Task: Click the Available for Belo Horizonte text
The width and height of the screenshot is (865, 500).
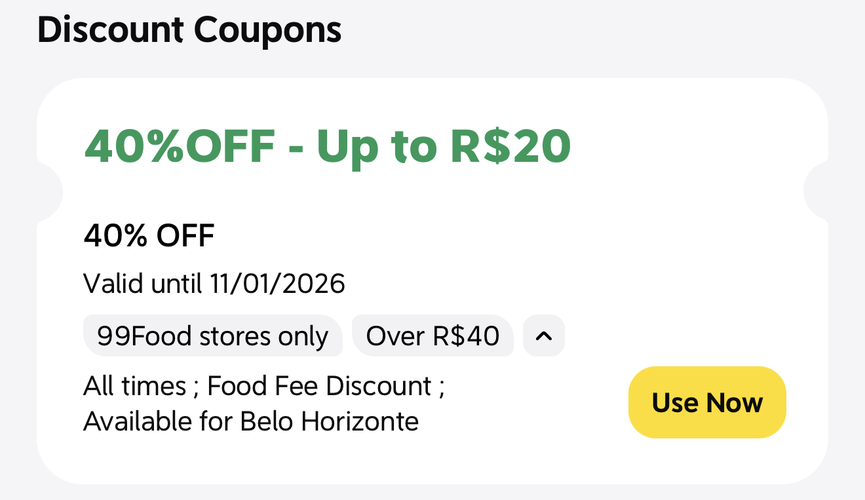Action: pos(251,422)
